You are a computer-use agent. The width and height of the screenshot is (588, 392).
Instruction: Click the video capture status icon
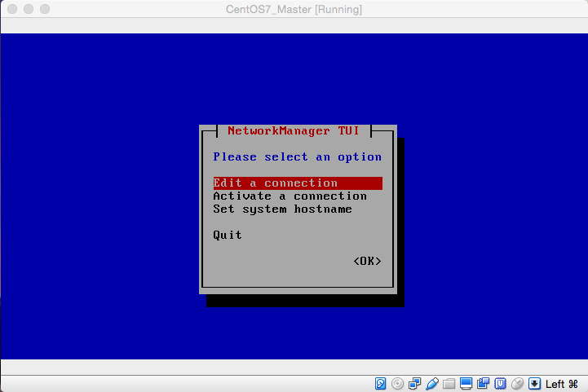[484, 383]
